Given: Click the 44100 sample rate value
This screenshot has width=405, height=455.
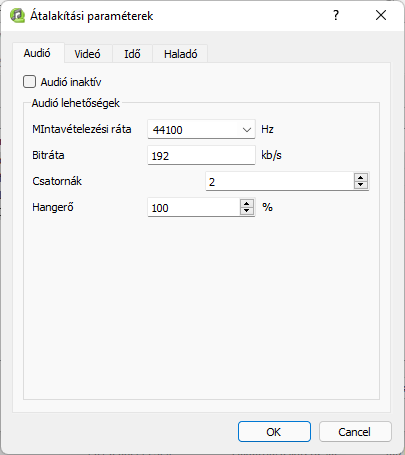Looking at the screenshot, I should point(168,130).
